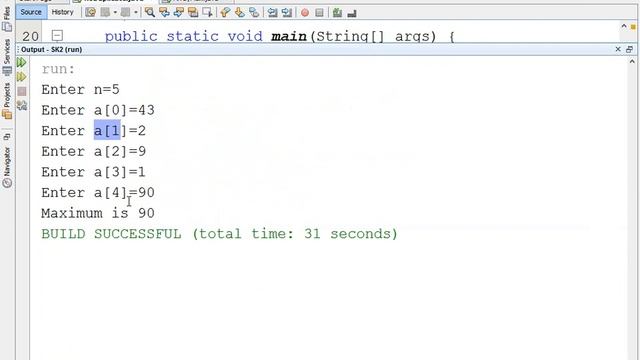The height and width of the screenshot is (360, 640).
Task: Open the Files side panel
Action: 7,20
